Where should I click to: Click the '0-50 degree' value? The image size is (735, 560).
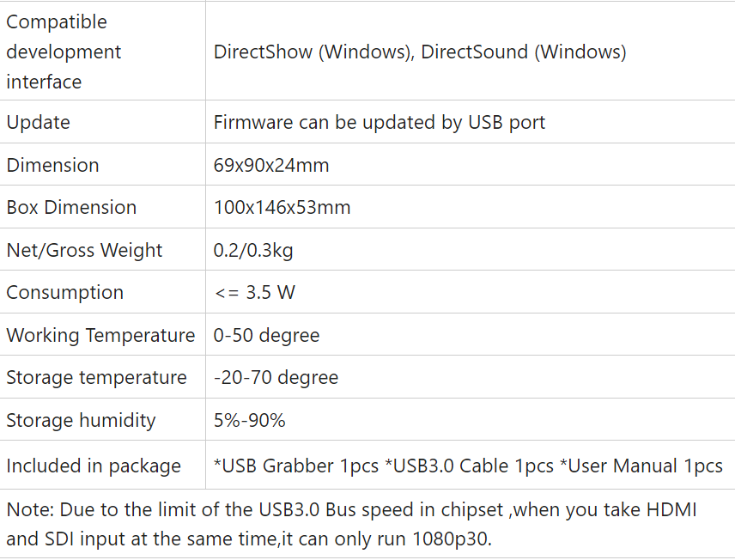click(x=266, y=335)
